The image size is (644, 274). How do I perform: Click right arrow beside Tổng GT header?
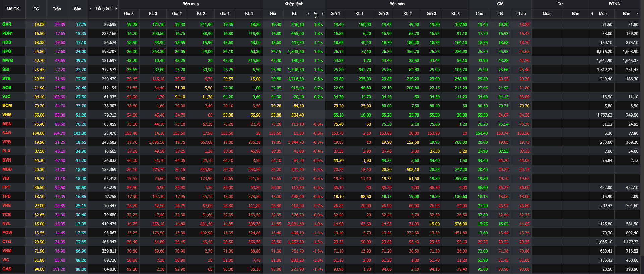tap(116, 9)
